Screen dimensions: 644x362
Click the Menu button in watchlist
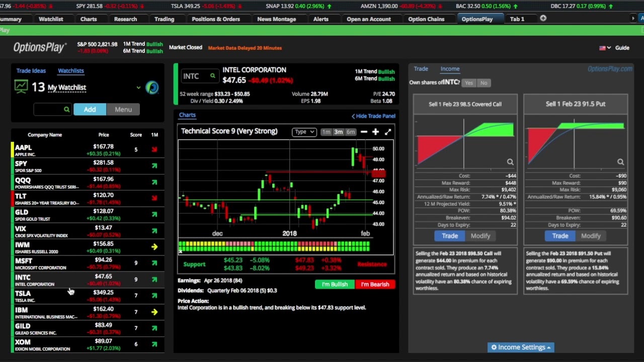click(x=123, y=110)
